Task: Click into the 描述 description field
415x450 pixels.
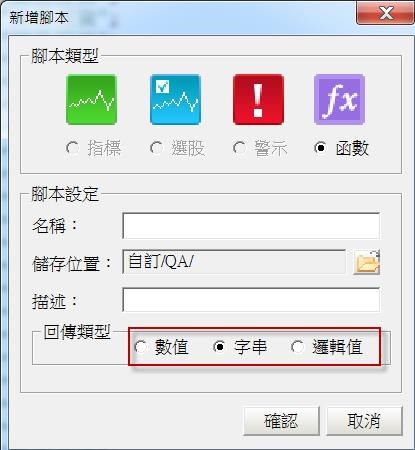Action: point(251,300)
